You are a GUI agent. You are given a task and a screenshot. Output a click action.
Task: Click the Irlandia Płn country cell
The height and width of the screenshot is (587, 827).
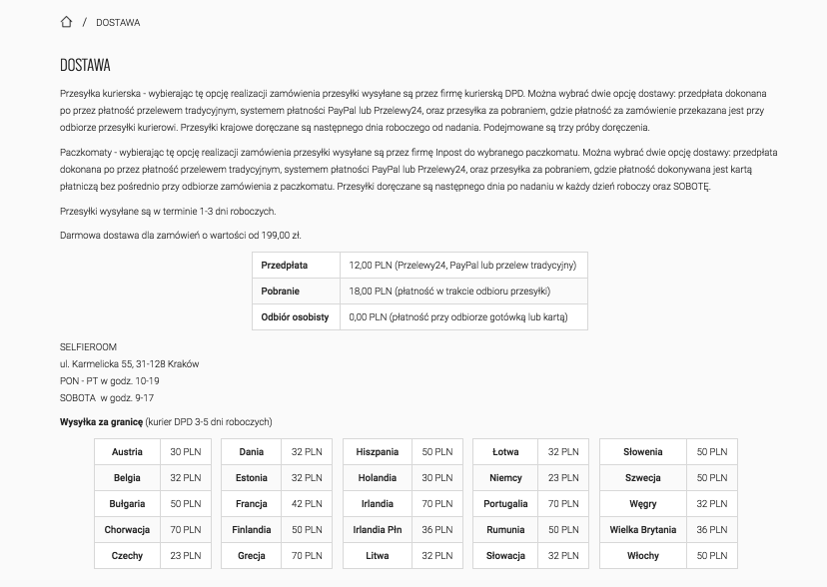click(x=377, y=530)
